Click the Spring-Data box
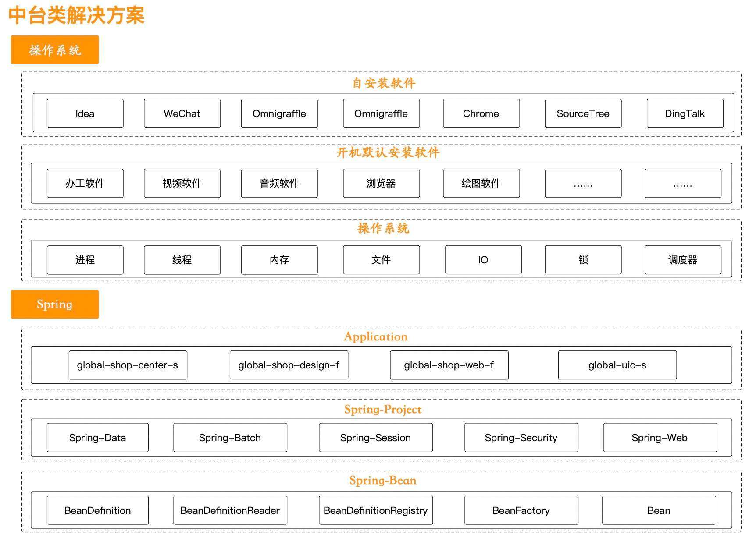This screenshot has width=756, height=538. (x=98, y=438)
